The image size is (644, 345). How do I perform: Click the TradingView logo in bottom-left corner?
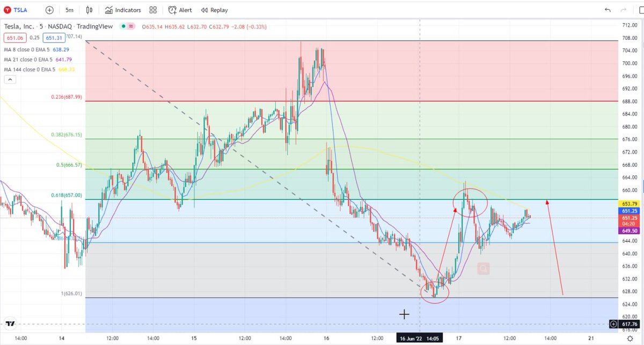tap(10, 324)
